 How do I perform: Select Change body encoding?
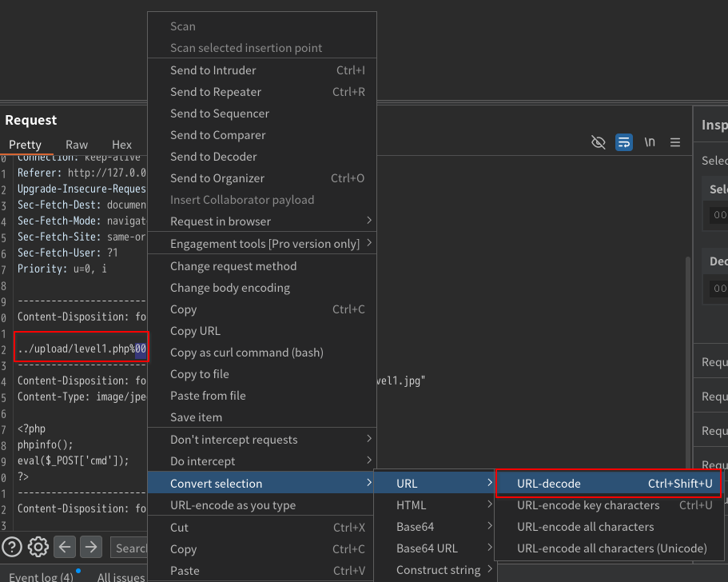pyautogui.click(x=262, y=288)
